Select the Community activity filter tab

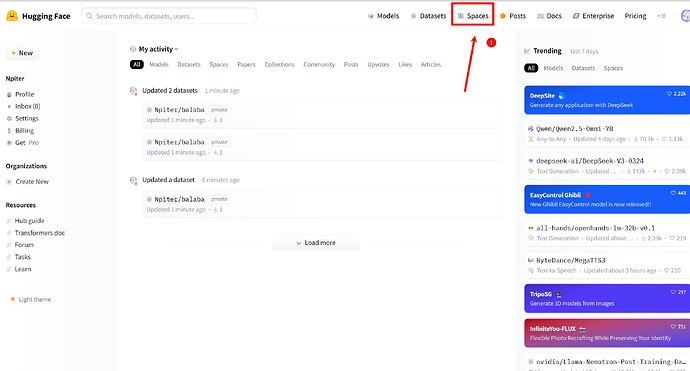tap(319, 64)
